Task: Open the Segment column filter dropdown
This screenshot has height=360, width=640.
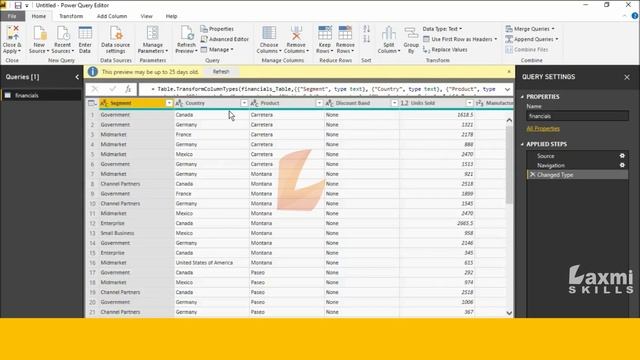Action: (x=169, y=103)
